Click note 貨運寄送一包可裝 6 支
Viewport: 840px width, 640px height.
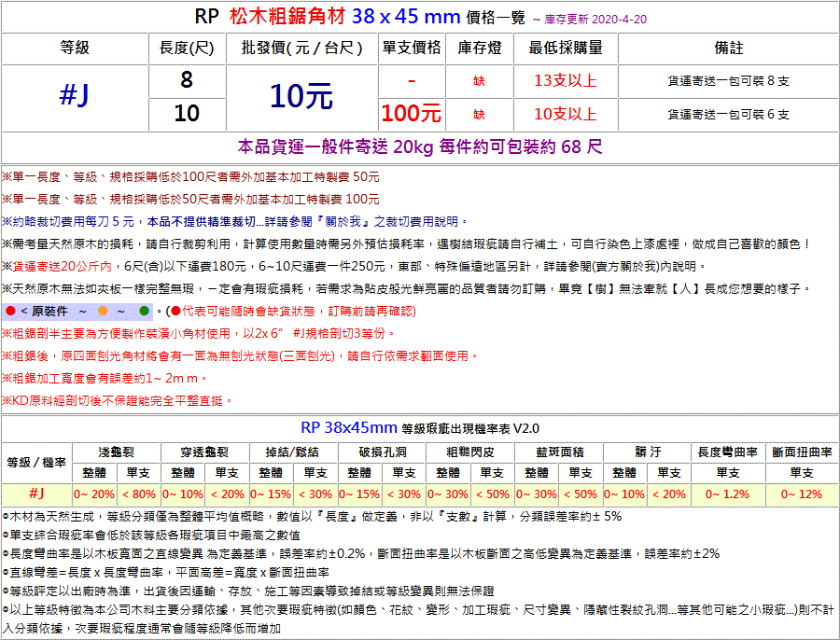pyautogui.click(x=729, y=115)
